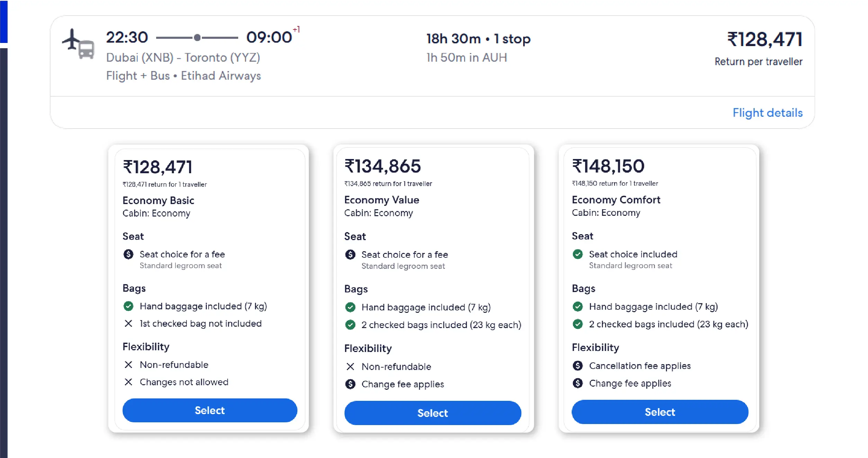Click the ₹128,471 return per traveller price

(764, 39)
